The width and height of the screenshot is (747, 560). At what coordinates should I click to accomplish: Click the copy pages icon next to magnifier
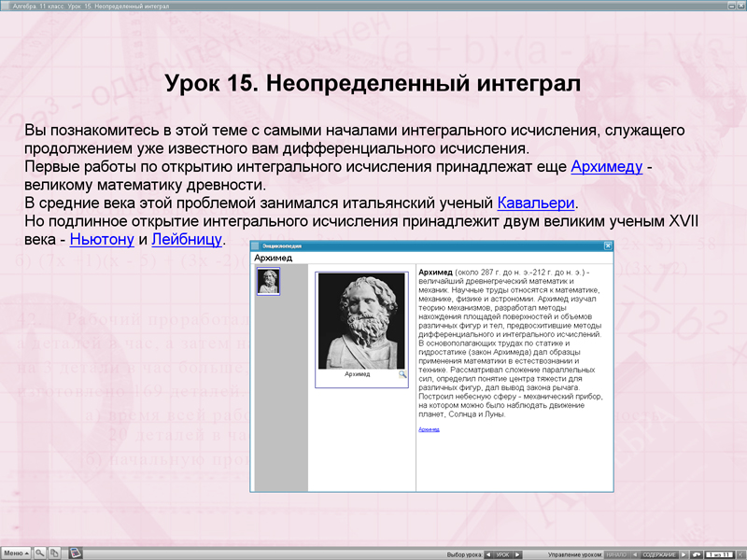click(x=54, y=552)
